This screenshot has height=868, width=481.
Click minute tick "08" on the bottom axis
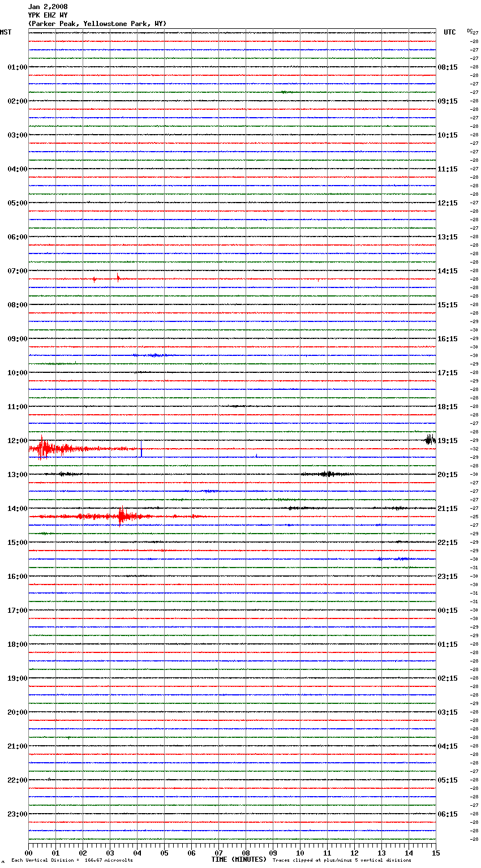pyautogui.click(x=246, y=853)
